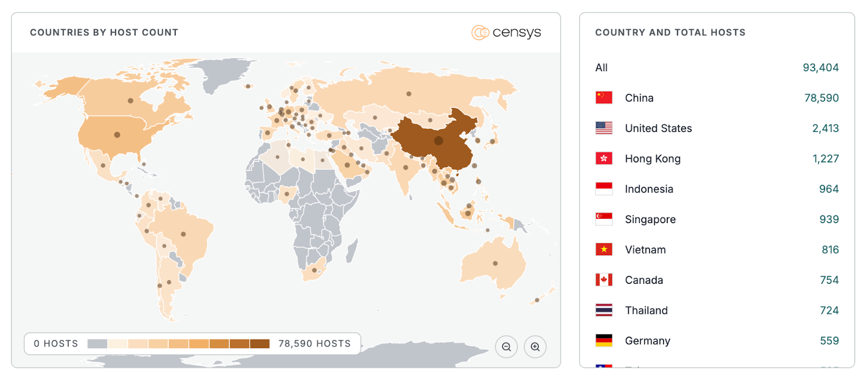Click the host dot on Brazil
Viewport: 868px width, 381px height.
[183, 234]
